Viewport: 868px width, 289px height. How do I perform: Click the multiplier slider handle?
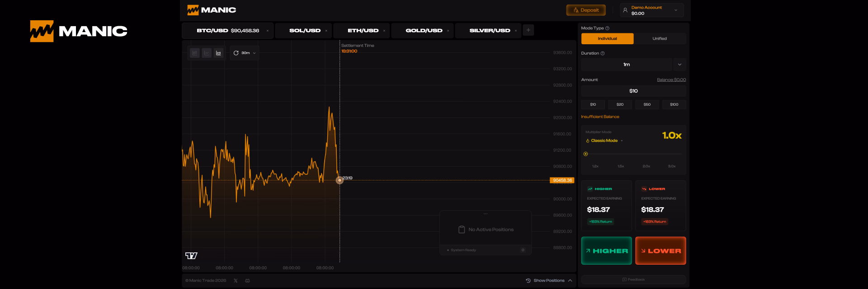click(x=585, y=154)
